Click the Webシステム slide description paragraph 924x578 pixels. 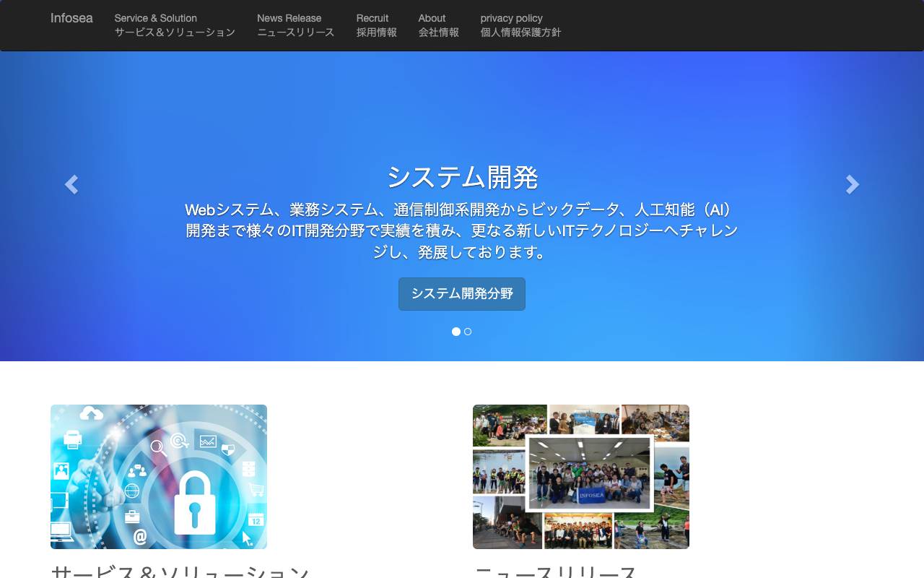coord(462,230)
